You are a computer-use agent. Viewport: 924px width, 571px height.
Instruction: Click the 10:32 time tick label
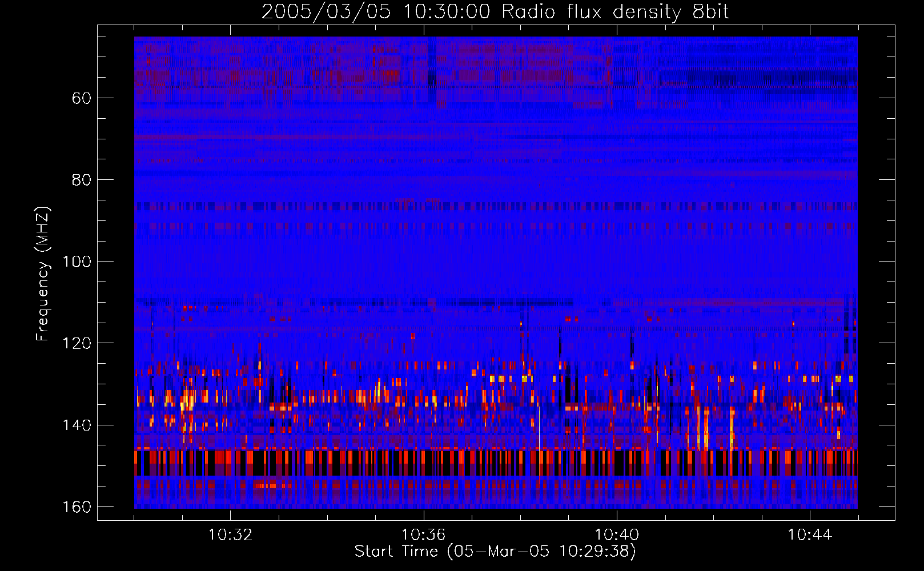pos(230,535)
